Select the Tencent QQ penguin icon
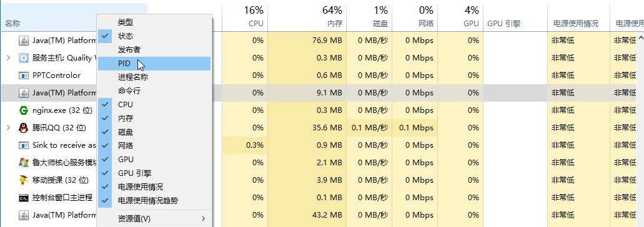Image resolution: width=644 pixels, height=227 pixels. click(x=23, y=128)
